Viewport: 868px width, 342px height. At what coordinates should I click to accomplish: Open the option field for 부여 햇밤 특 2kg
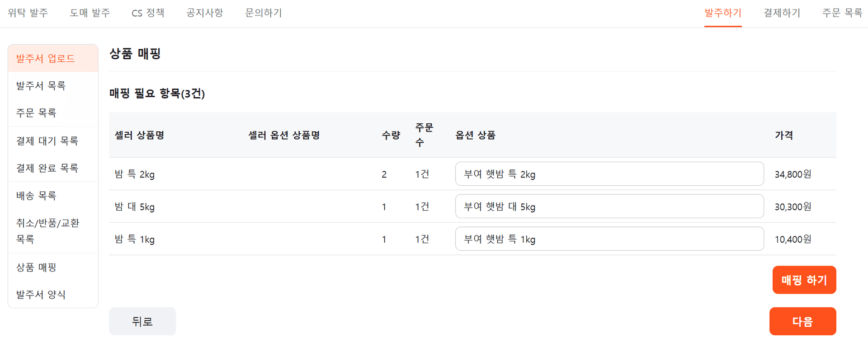point(609,174)
